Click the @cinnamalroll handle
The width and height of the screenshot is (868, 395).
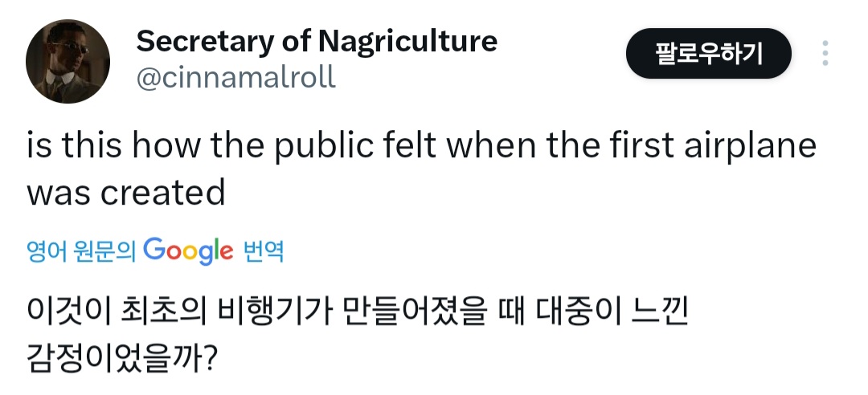236,78
